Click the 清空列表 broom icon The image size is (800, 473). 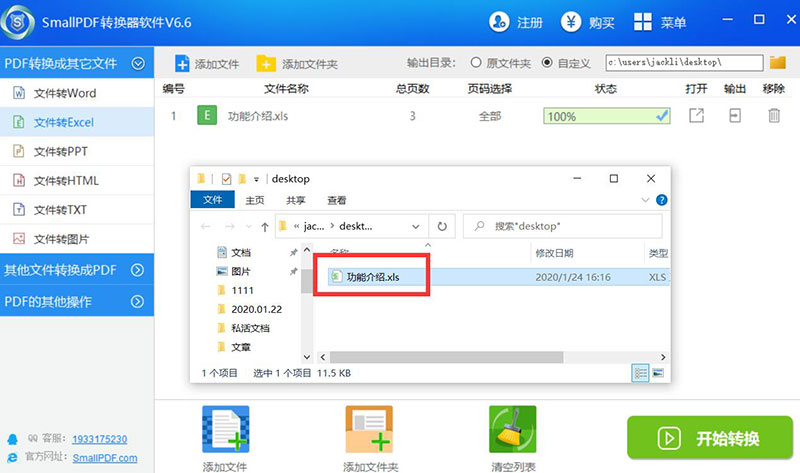[512, 429]
